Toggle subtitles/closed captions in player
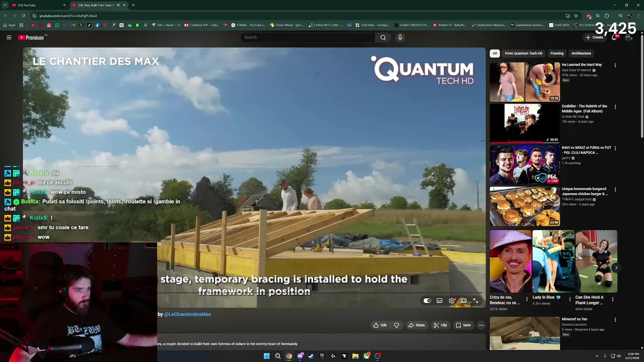This screenshot has height=362, width=644. click(439, 301)
